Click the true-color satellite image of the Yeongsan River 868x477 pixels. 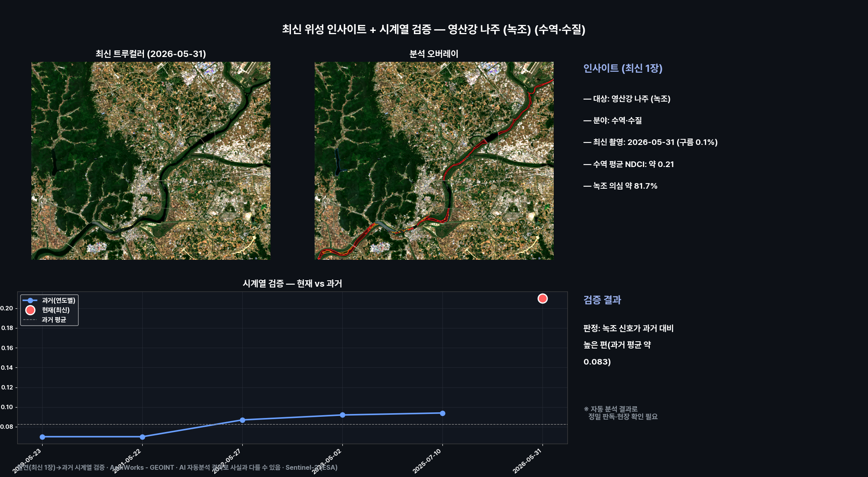pos(151,161)
